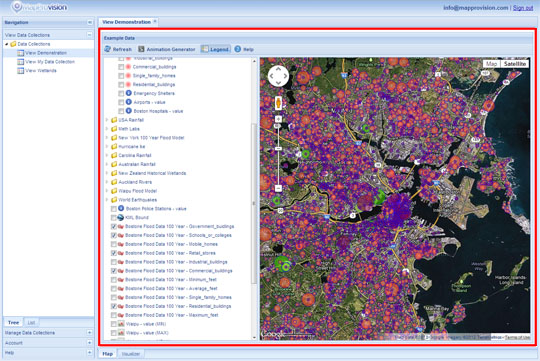Check the KML Bound checkbox
The image size is (540, 361).
(x=114, y=218)
